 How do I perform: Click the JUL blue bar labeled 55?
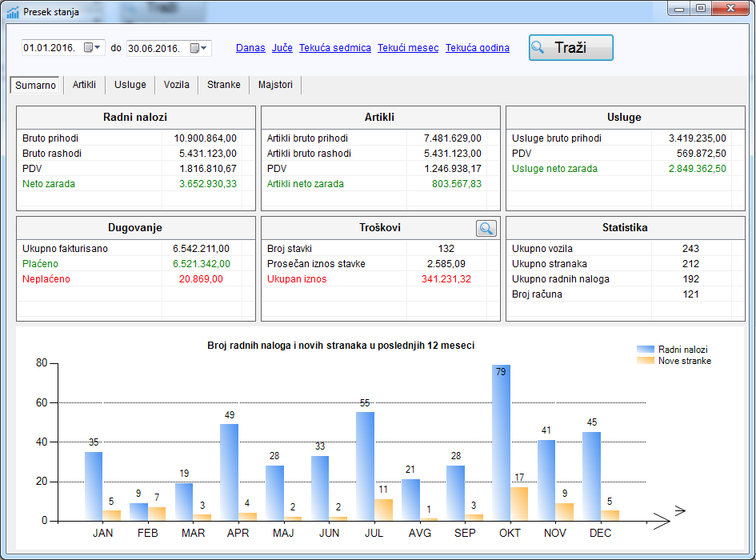click(x=365, y=466)
